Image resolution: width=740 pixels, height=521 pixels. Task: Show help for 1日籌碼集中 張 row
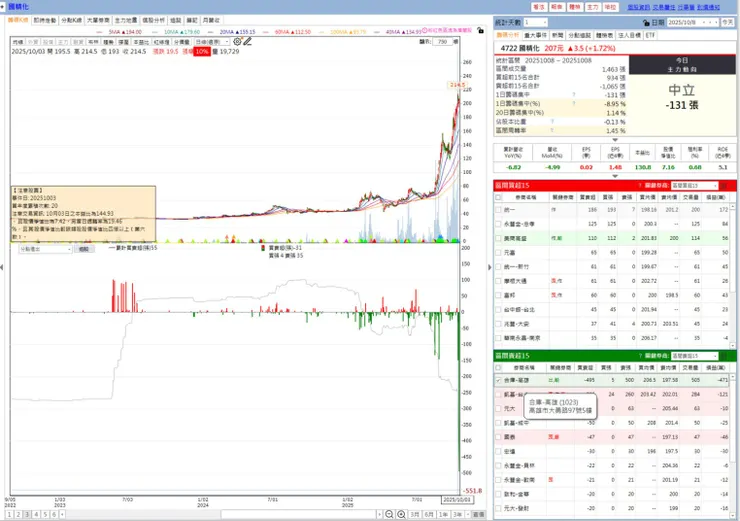pos(574,95)
